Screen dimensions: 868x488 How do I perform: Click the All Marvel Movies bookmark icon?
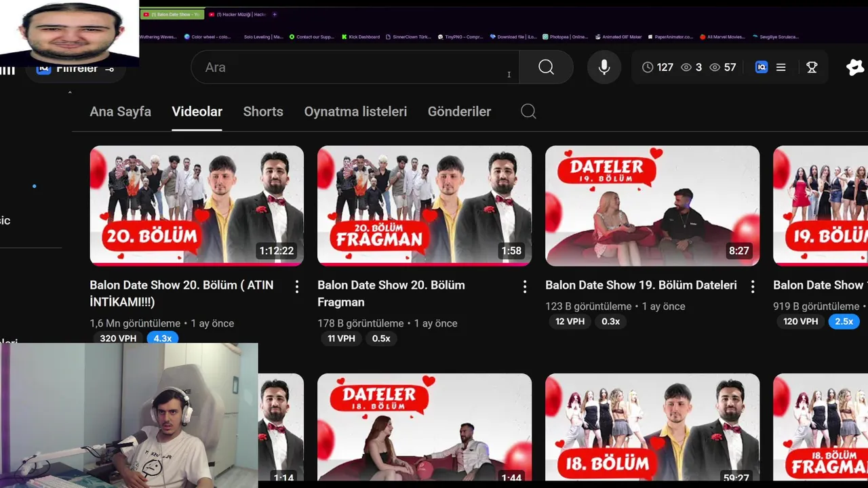click(703, 37)
